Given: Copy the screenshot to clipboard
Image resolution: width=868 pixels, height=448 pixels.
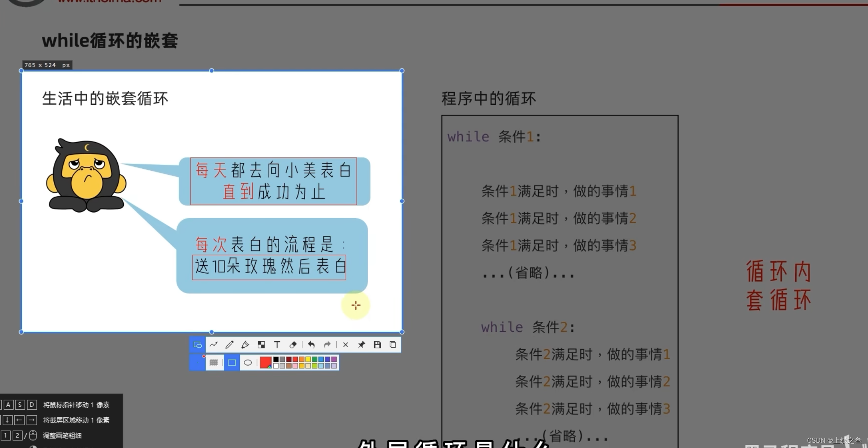Looking at the screenshot, I should point(393,345).
